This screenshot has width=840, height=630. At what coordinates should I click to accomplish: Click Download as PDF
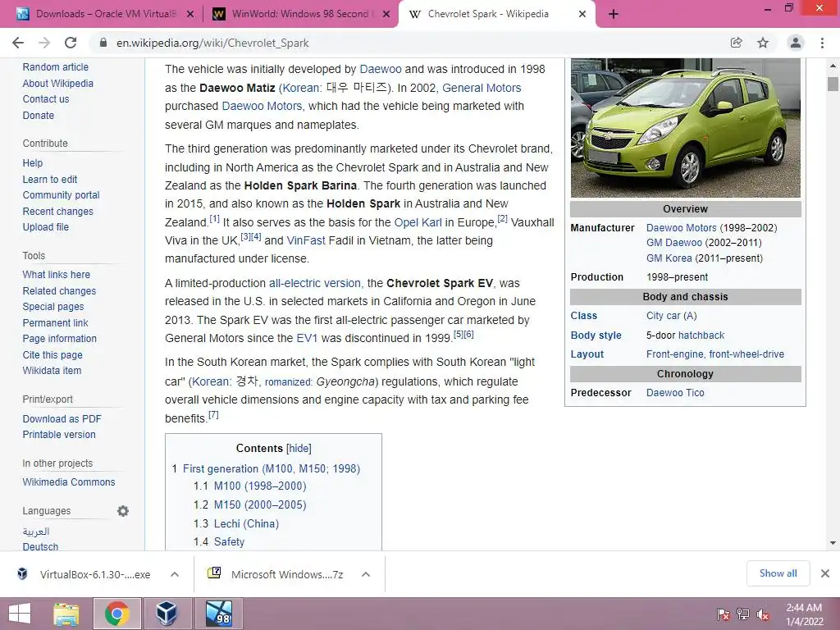(62, 419)
